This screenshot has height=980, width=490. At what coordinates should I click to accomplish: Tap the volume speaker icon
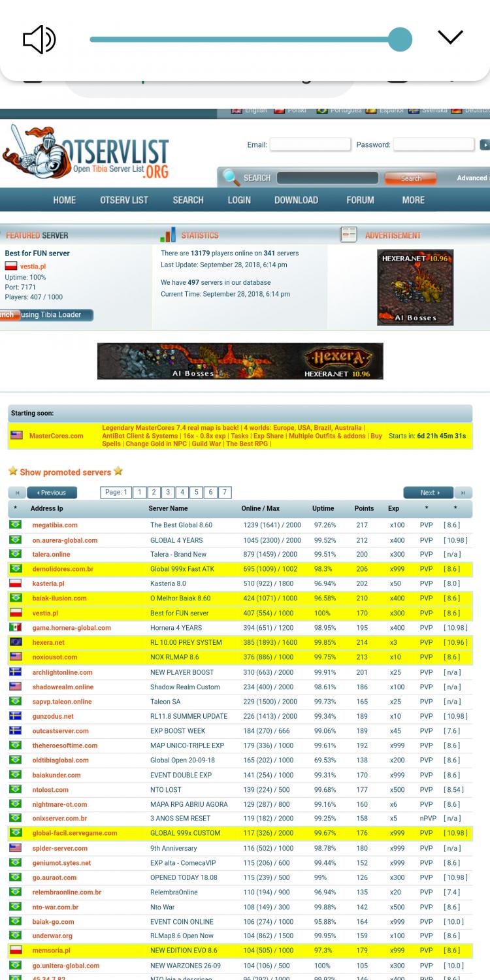click(x=39, y=40)
